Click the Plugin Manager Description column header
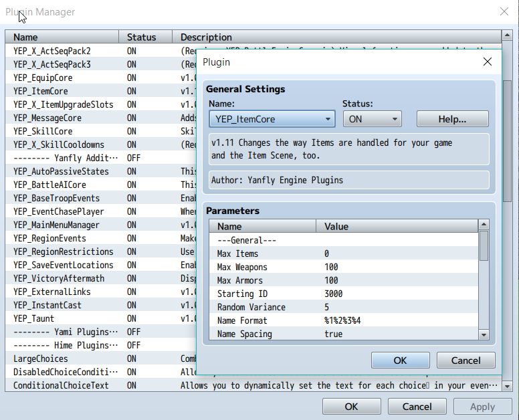This screenshot has width=519, height=420. click(x=336, y=37)
